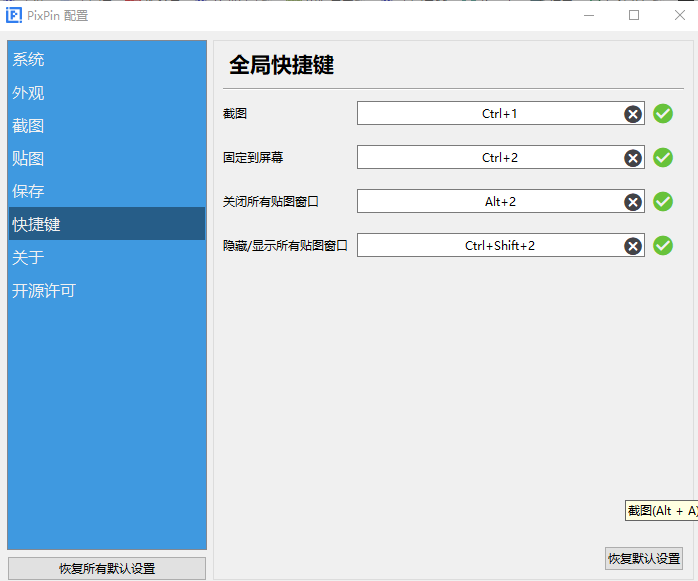698x581 pixels.
Task: Clear the 固定到屏幕 shortcut Ctrl+2
Action: (633, 158)
